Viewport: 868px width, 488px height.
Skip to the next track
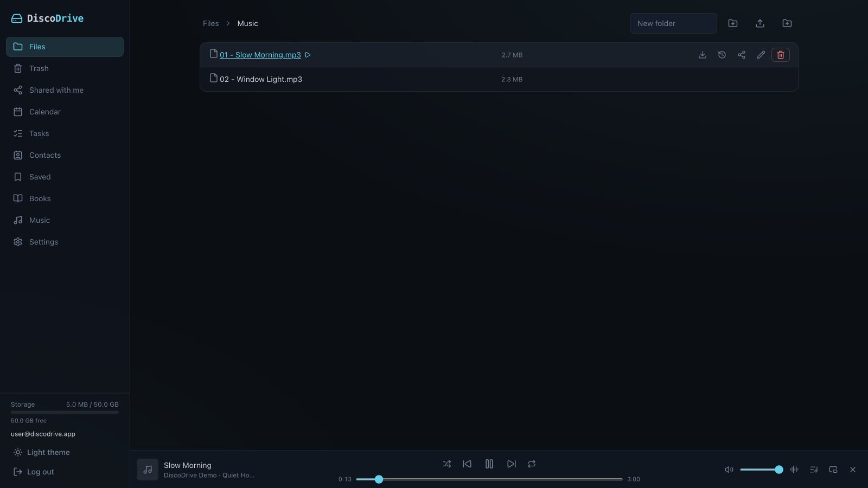(512, 464)
